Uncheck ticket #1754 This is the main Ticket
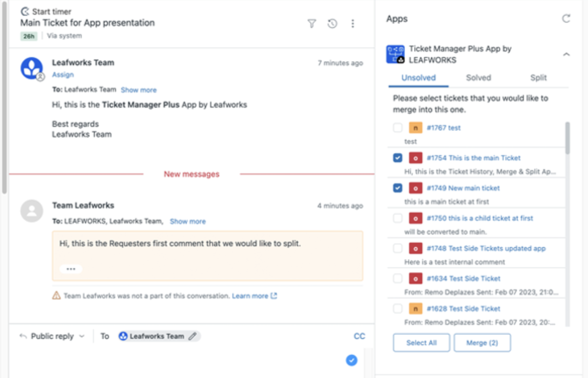Viewport: 588px width, 378px height. point(398,158)
